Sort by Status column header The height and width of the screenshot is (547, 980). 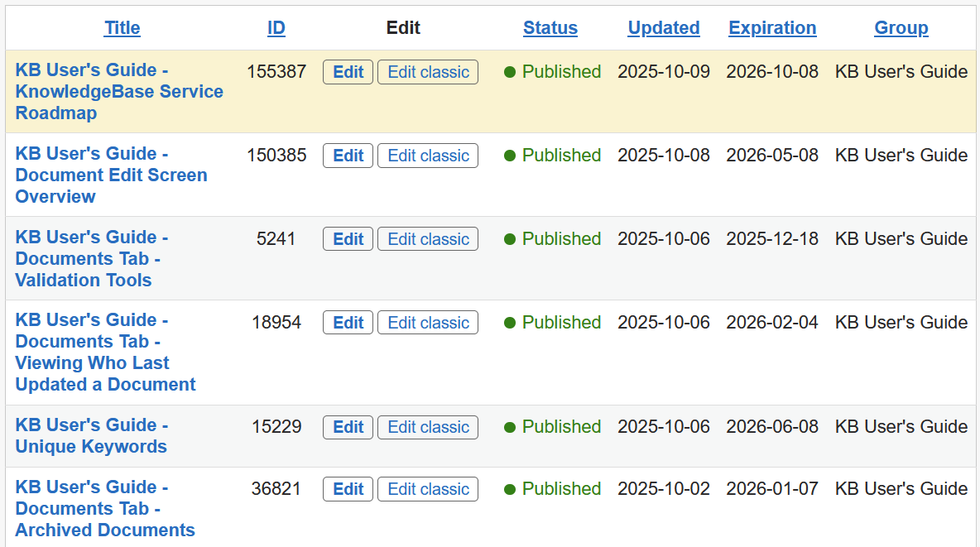[550, 28]
